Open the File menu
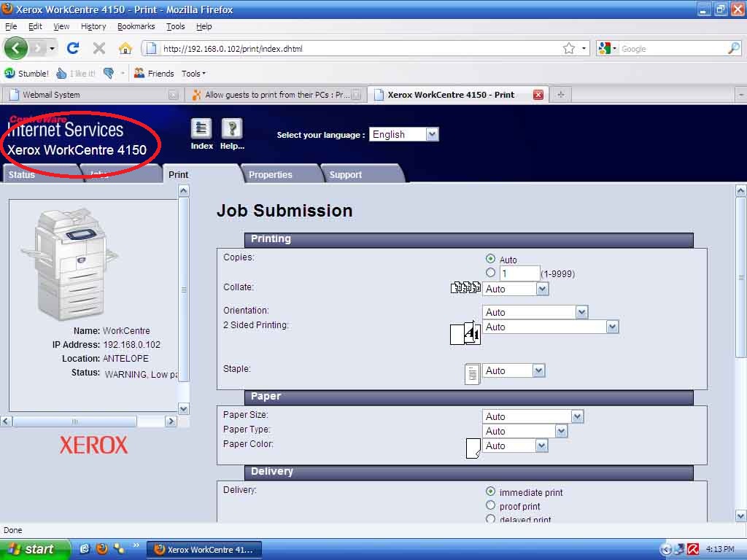 pyautogui.click(x=11, y=26)
